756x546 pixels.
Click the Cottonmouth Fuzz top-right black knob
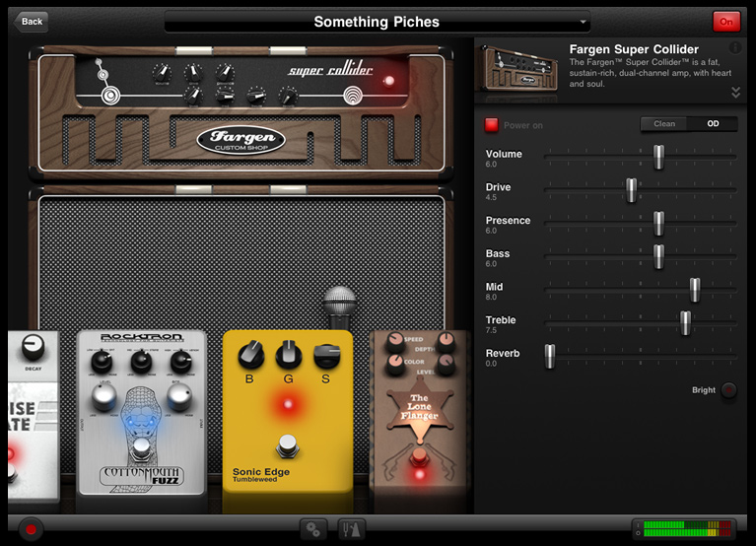[180, 362]
